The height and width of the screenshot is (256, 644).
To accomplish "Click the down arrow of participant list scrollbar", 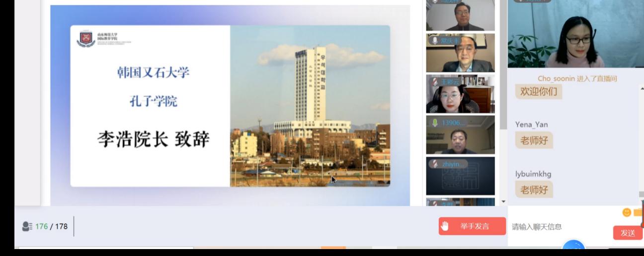I will click(x=503, y=201).
